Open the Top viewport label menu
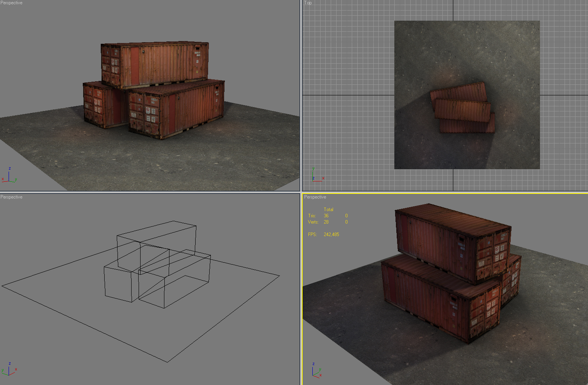 [x=307, y=3]
